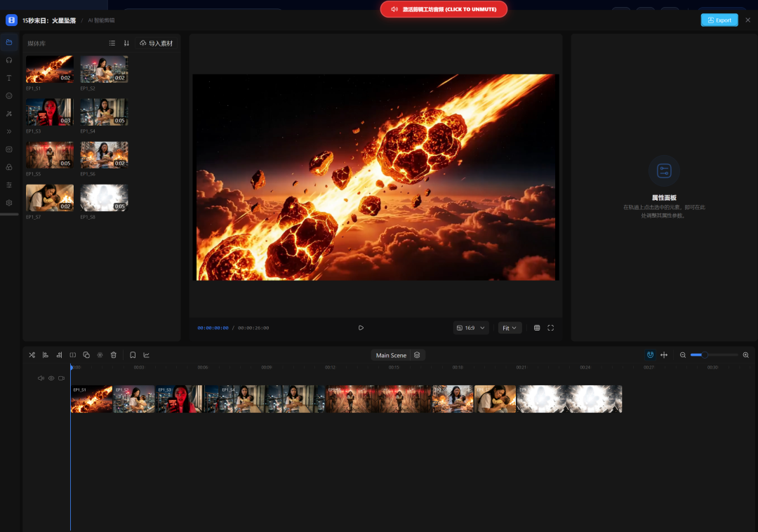Image resolution: width=758 pixels, height=532 pixels.
Task: Open the stickers (smiley face) panel
Action: tap(9, 95)
